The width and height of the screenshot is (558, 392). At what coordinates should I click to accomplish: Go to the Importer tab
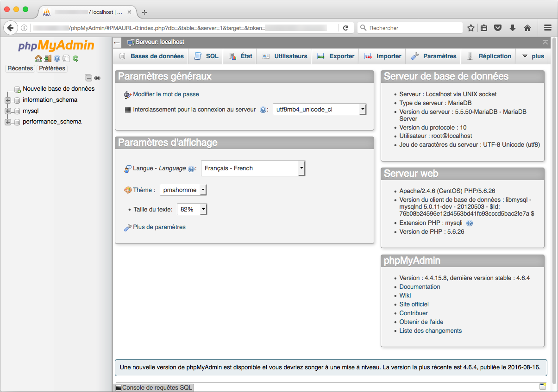[382, 56]
